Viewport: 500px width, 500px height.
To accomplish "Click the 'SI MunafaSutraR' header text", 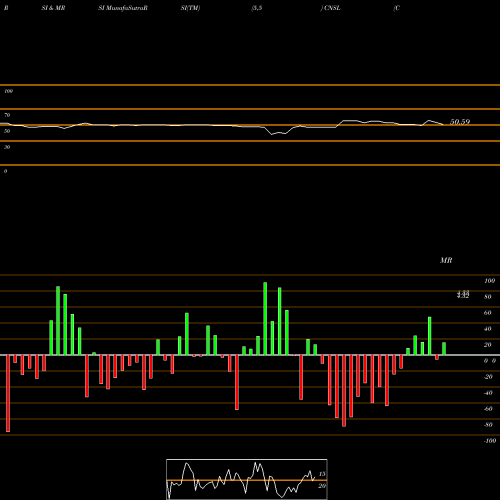I will (123, 8).
